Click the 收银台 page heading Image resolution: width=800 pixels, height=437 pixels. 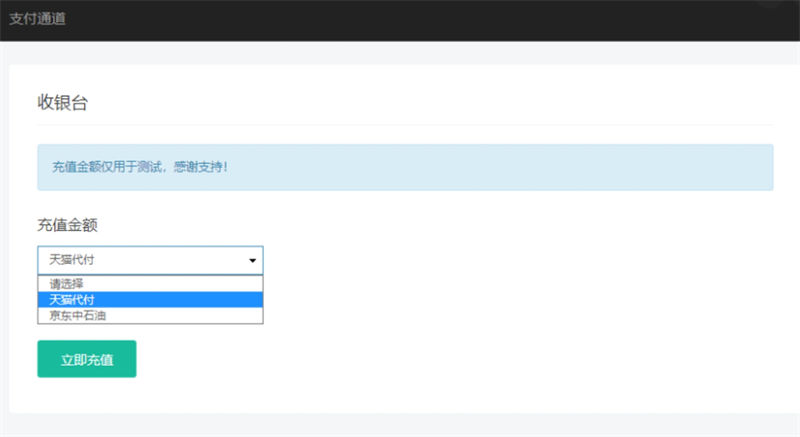[57, 102]
